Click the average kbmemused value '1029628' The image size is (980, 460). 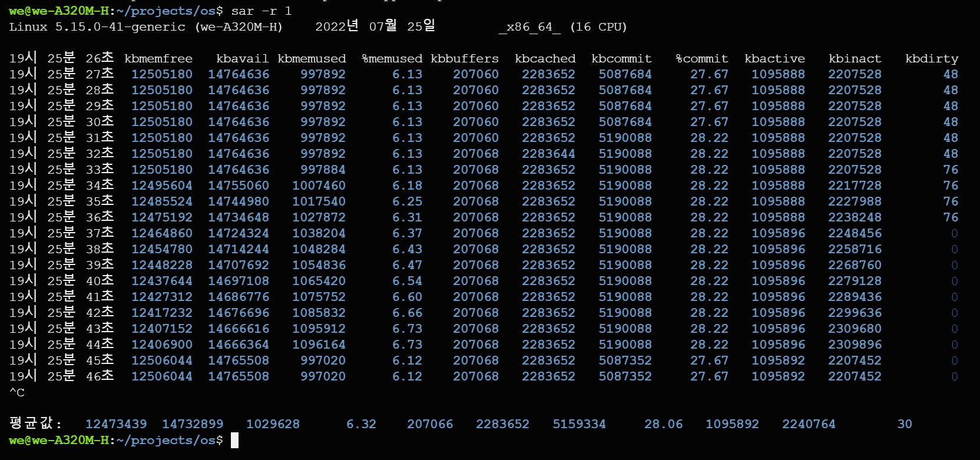[273, 425]
